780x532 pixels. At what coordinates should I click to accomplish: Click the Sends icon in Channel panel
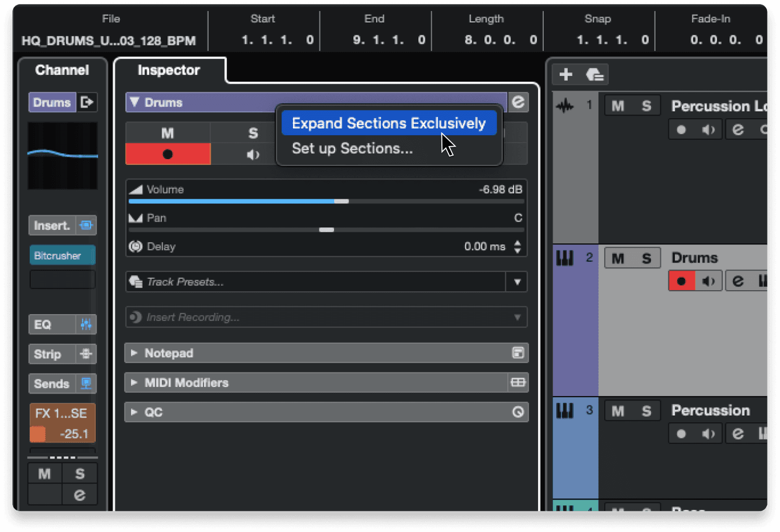(x=86, y=383)
